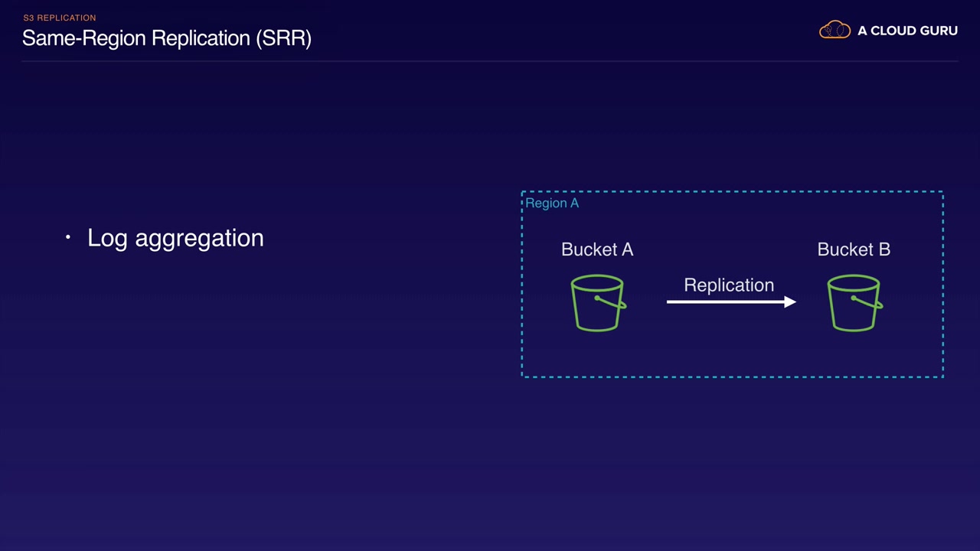The height and width of the screenshot is (551, 980).
Task: Select the green Bucket B icon
Action: (854, 304)
